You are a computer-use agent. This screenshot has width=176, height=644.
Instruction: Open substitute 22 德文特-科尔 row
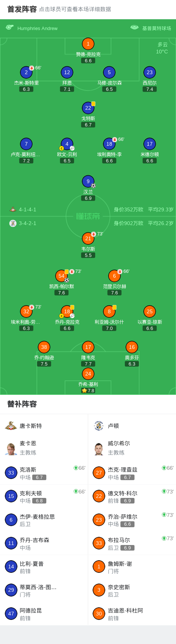pos(132,496)
